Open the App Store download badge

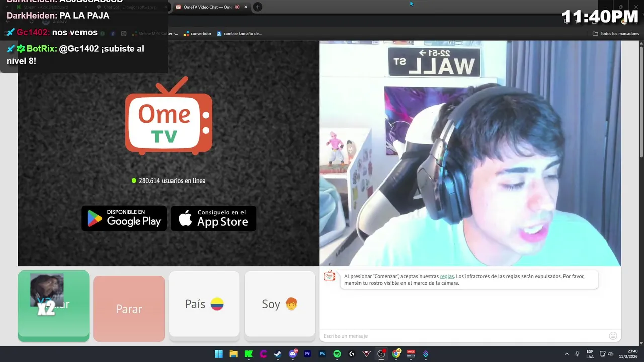pyautogui.click(x=213, y=218)
